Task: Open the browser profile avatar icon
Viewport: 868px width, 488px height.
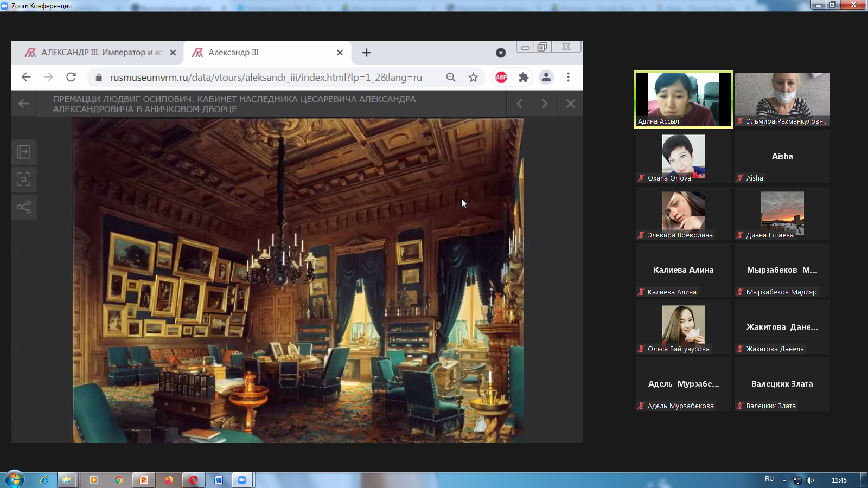Action: point(546,77)
